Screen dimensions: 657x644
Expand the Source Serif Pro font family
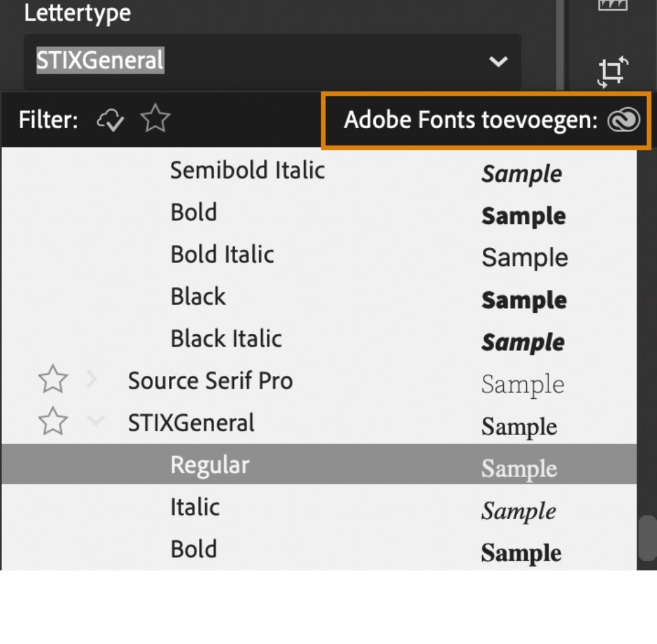pos(91,380)
